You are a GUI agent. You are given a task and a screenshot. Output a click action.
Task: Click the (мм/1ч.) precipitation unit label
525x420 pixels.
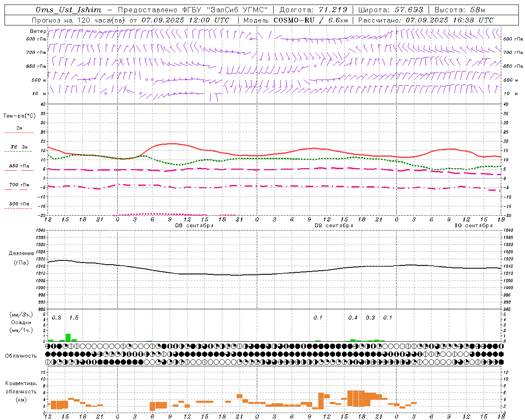pyautogui.click(x=21, y=330)
